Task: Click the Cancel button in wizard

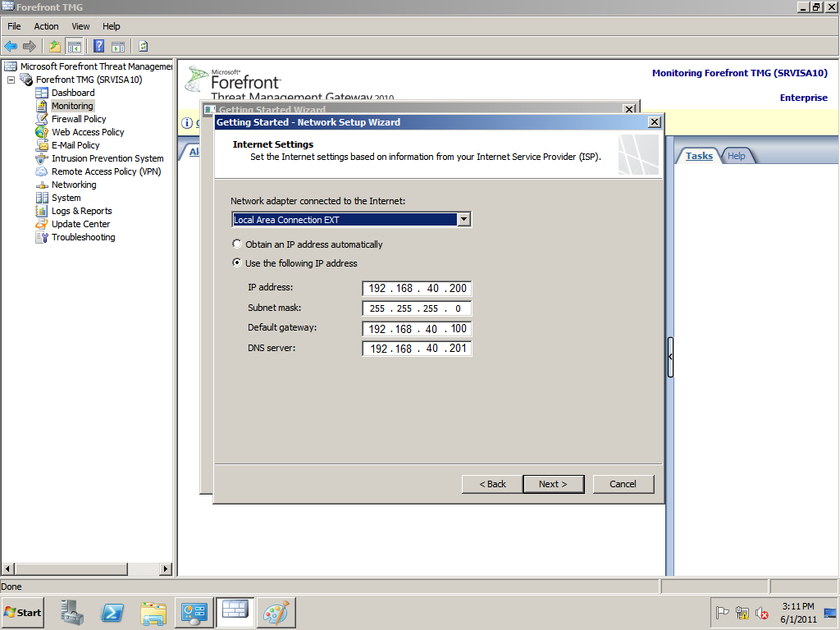Action: click(x=623, y=484)
